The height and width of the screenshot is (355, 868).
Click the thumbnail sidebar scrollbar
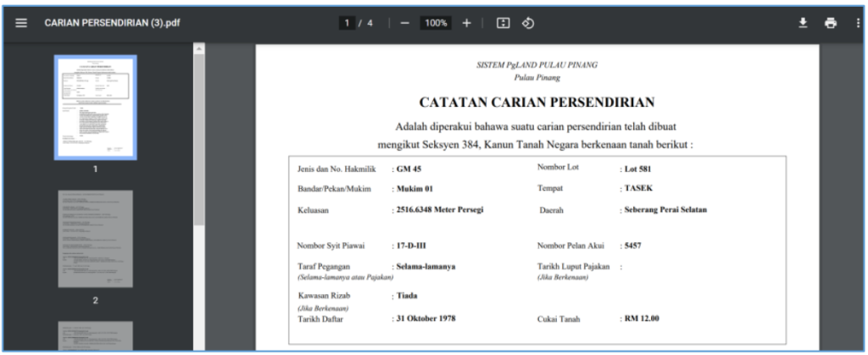point(199,136)
